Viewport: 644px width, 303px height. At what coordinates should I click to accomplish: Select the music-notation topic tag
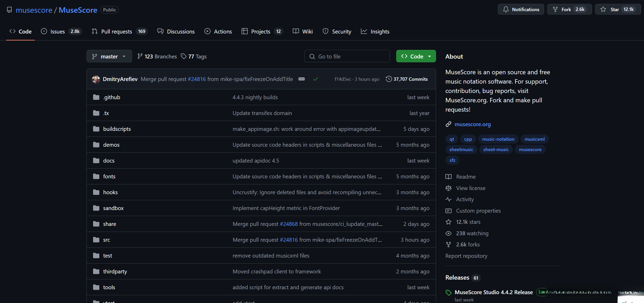(x=498, y=139)
